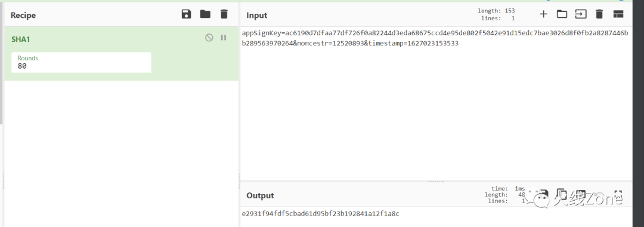Viewport: 644px width, 227px height.
Task: View input length and lines stats
Action: tap(496, 15)
